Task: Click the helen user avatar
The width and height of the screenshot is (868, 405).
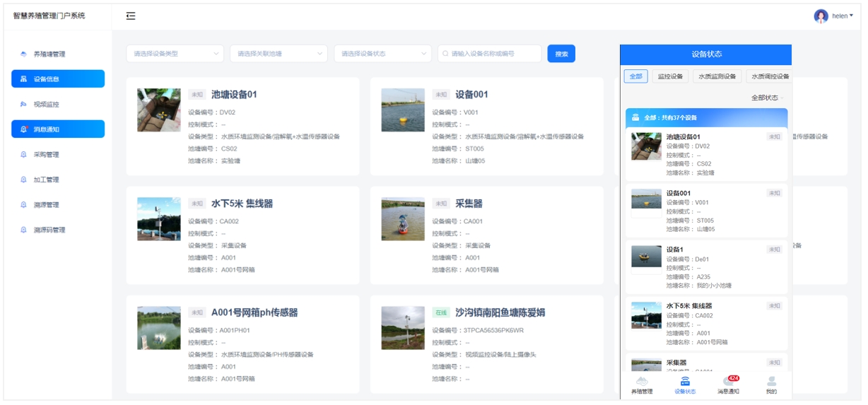Action: (821, 16)
